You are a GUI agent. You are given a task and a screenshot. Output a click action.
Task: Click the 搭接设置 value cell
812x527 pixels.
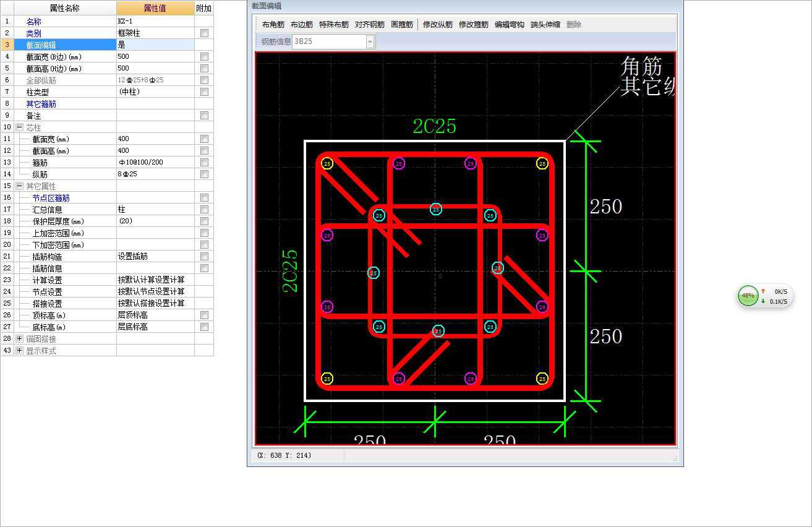tap(155, 303)
